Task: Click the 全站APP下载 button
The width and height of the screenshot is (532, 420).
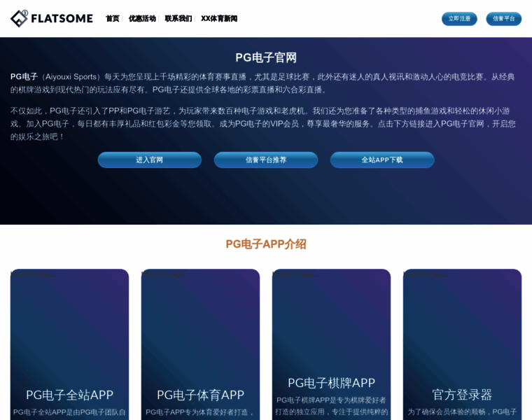Action: tap(382, 160)
